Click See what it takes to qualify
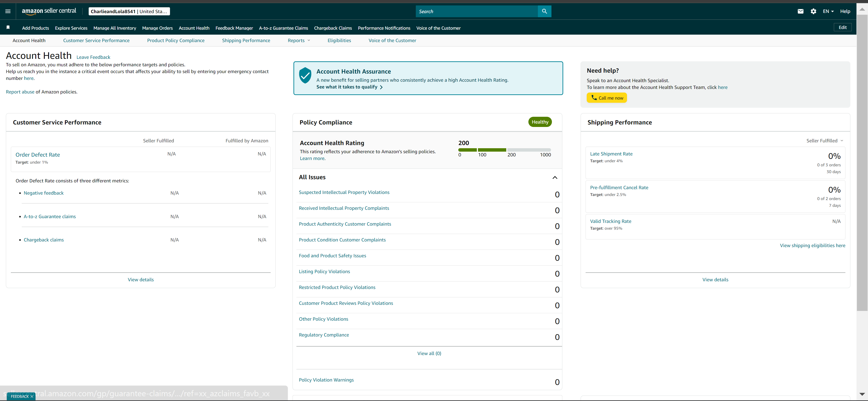The height and width of the screenshot is (401, 868). [x=349, y=87]
